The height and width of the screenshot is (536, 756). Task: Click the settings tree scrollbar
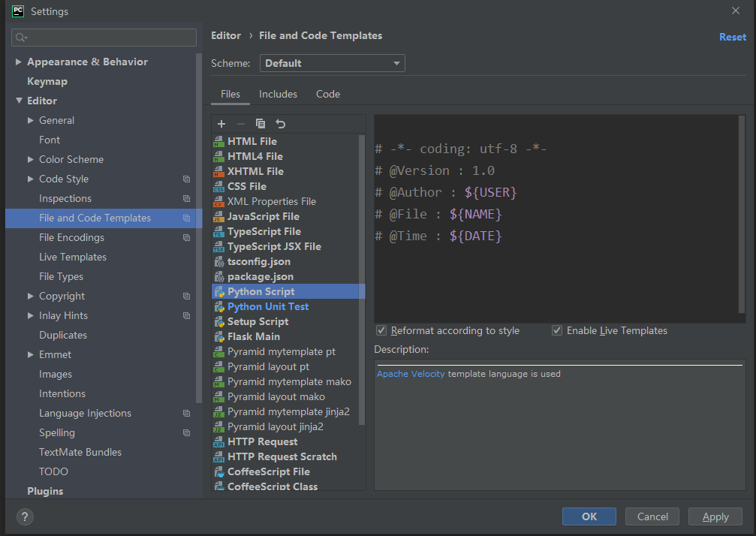(x=199, y=227)
